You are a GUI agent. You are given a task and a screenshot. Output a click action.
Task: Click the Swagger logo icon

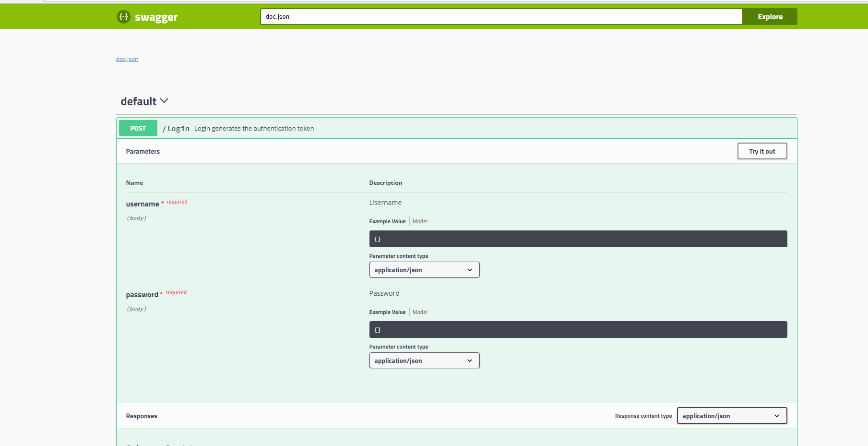click(x=124, y=17)
